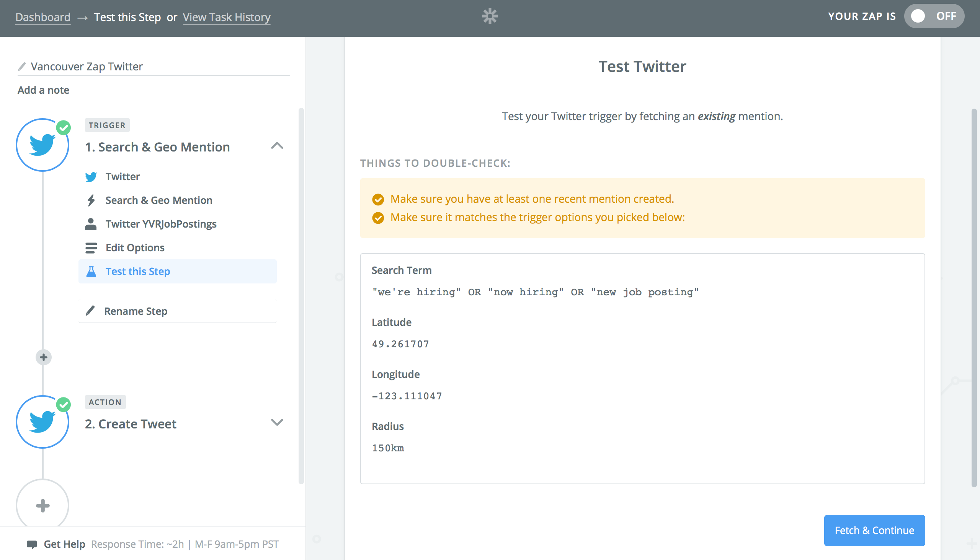Viewport: 980px width, 560px height.
Task: Click the 2. Create Tweet heading
Action: (x=131, y=424)
